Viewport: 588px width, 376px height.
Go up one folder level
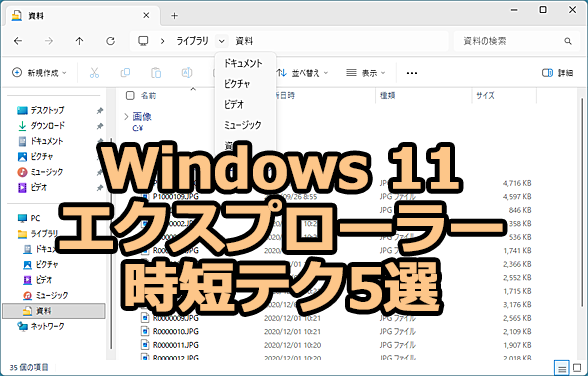[x=79, y=41]
